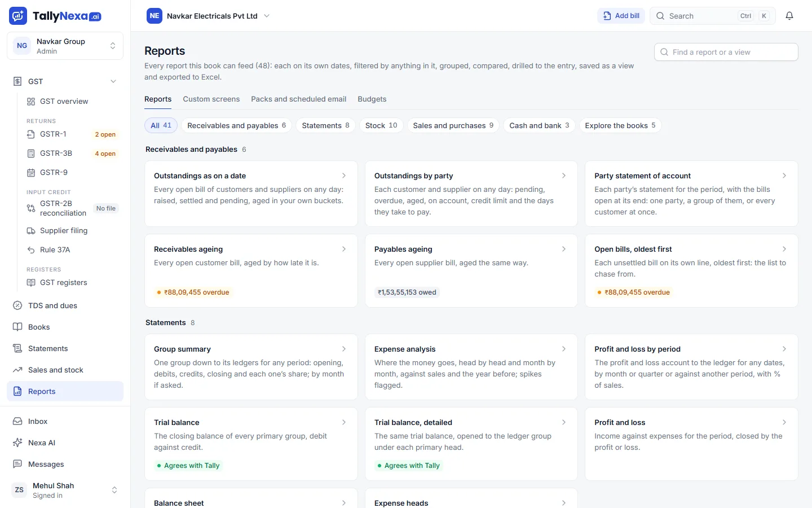The height and width of the screenshot is (508, 812).
Task: Open the Navkar Electricals company dropdown
Action: click(x=209, y=16)
